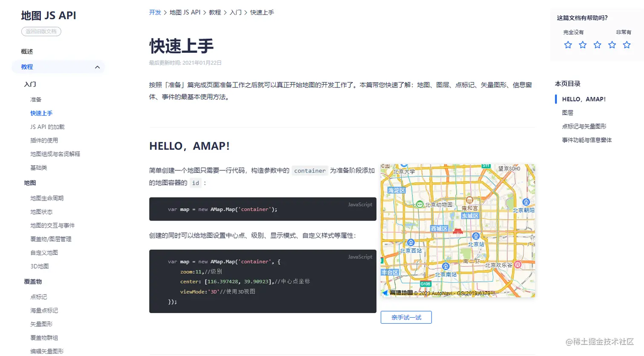Click 北京欢乐谷 icon on map
Screen dimensions: 644x356
tap(518, 264)
